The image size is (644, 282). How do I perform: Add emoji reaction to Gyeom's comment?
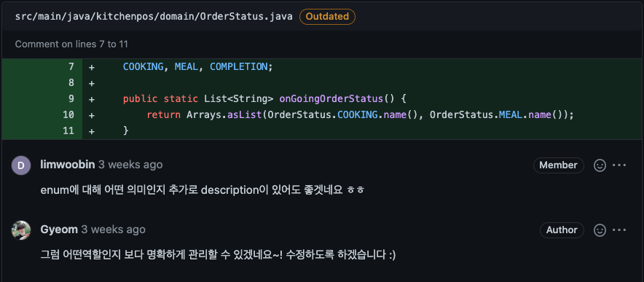tap(600, 230)
